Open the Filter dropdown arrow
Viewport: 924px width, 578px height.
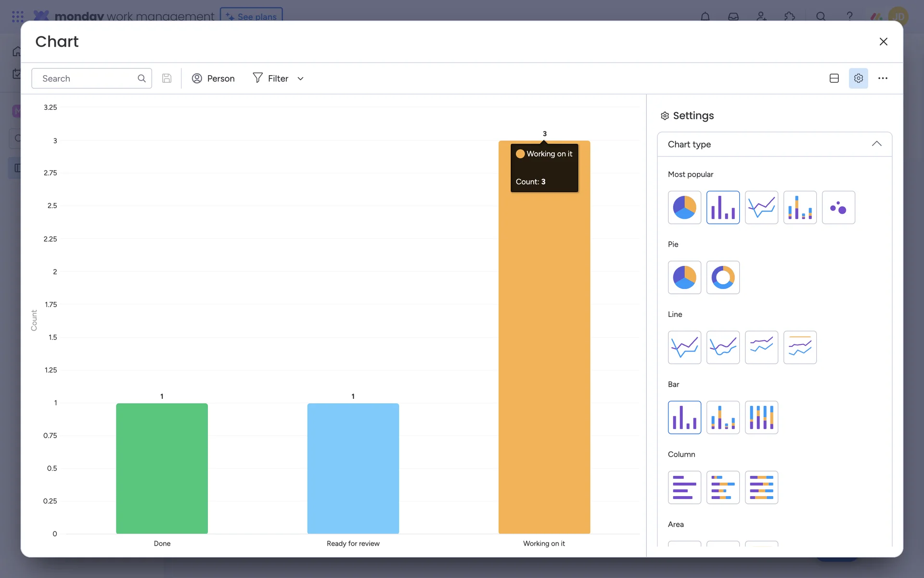coord(301,79)
